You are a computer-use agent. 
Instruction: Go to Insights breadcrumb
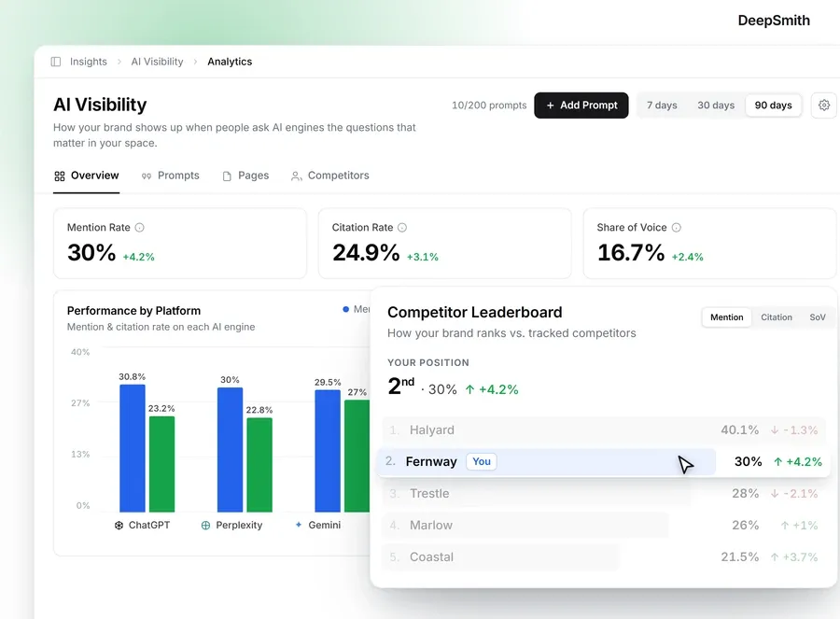tap(89, 62)
